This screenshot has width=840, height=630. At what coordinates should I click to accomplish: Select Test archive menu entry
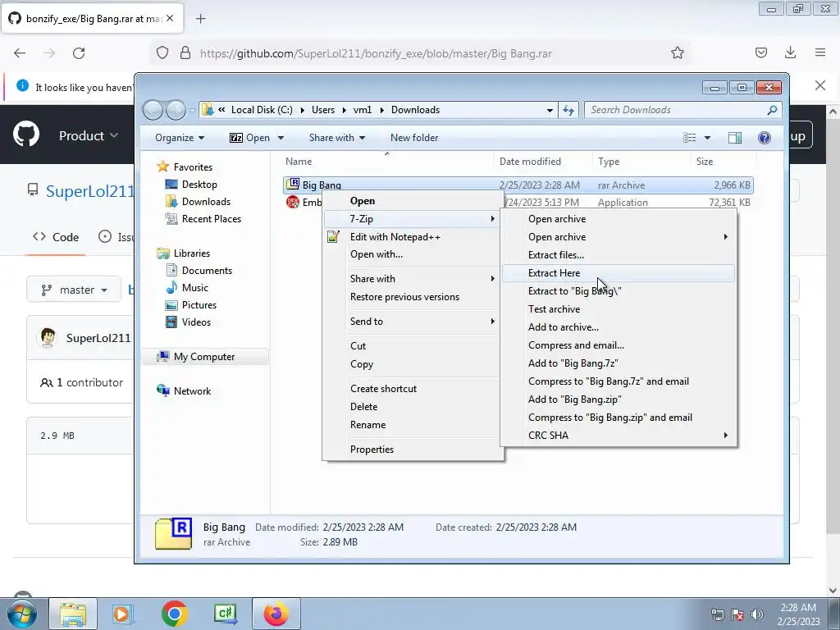(619, 309)
